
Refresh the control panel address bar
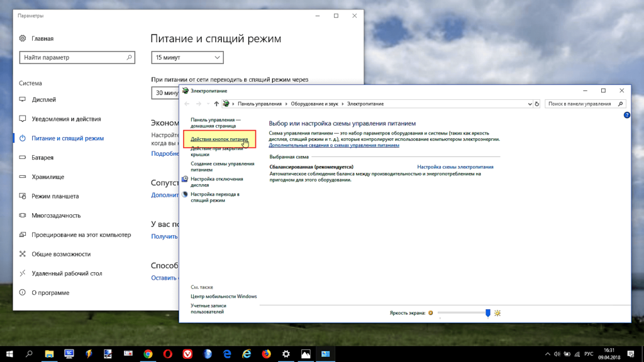point(537,104)
